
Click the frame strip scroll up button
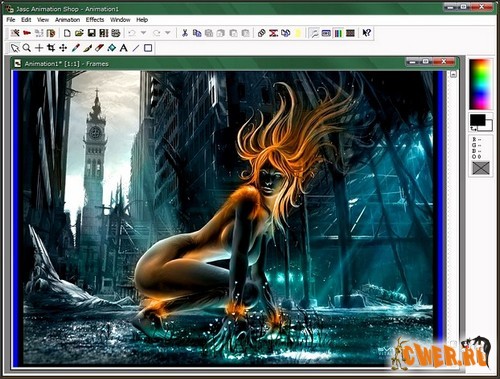pos(453,74)
